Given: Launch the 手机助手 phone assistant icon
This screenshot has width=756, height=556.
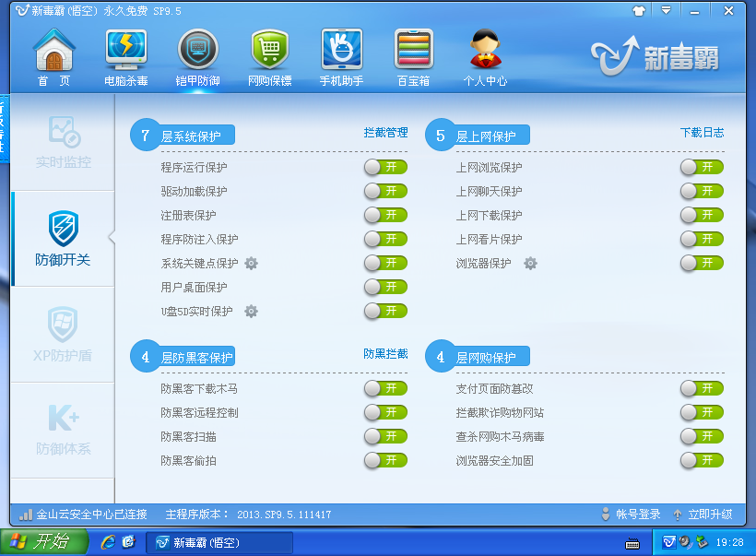Looking at the screenshot, I should pyautogui.click(x=341, y=57).
